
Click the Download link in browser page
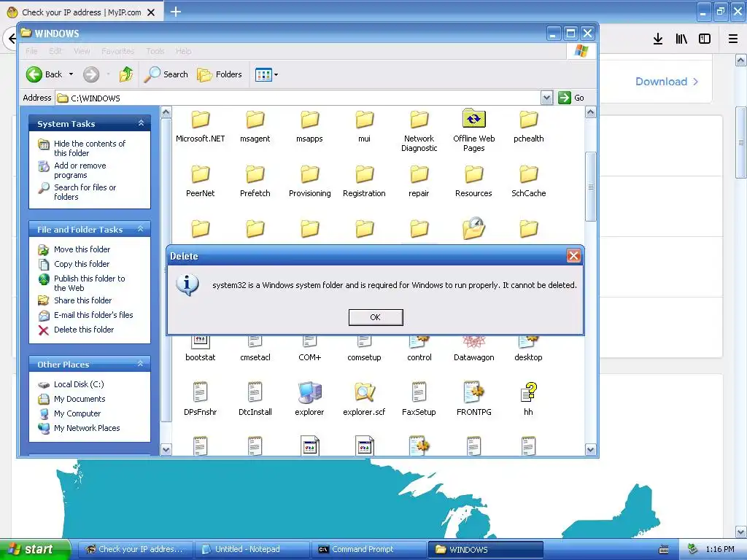pos(667,82)
